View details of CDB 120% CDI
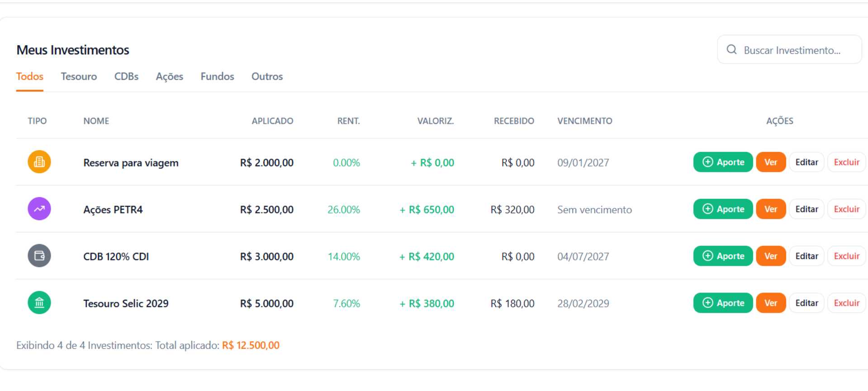The width and height of the screenshot is (868, 391). tap(770, 256)
